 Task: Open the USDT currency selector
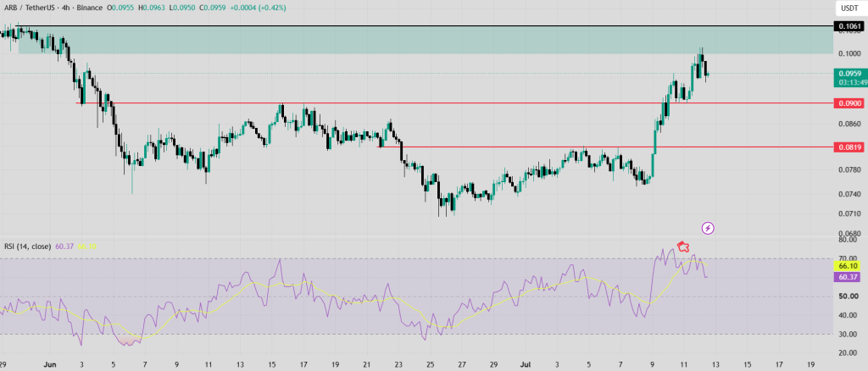(849, 8)
